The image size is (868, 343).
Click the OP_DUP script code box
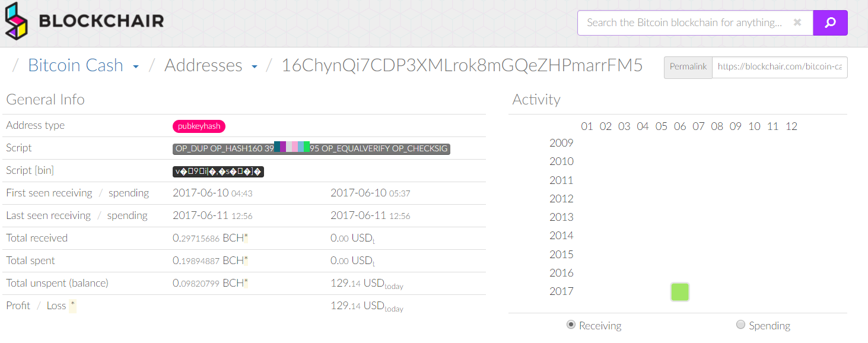click(311, 148)
